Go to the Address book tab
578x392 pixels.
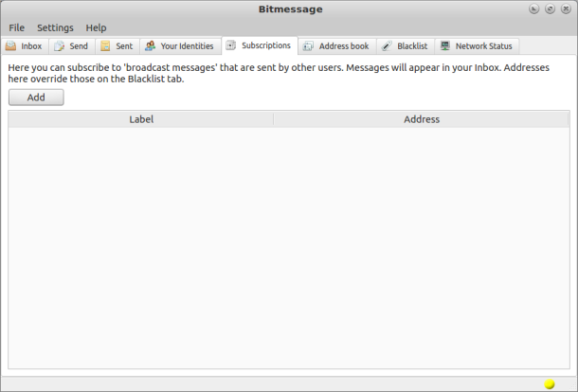337,46
